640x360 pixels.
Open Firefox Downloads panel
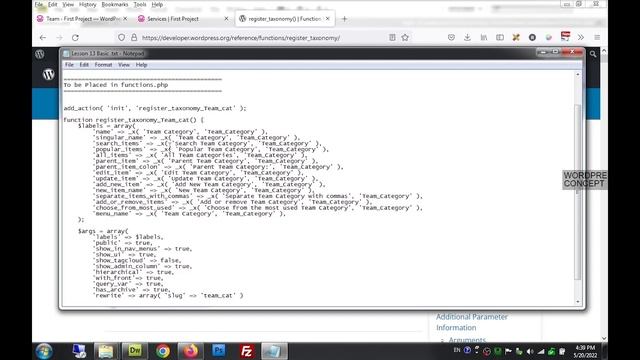click(x=467, y=38)
